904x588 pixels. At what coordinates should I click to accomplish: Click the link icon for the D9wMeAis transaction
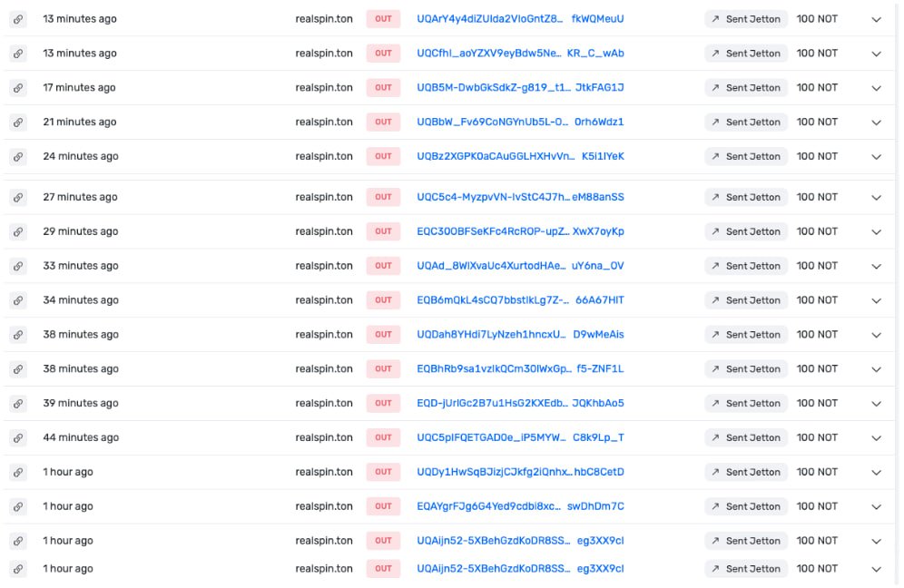coord(18,334)
